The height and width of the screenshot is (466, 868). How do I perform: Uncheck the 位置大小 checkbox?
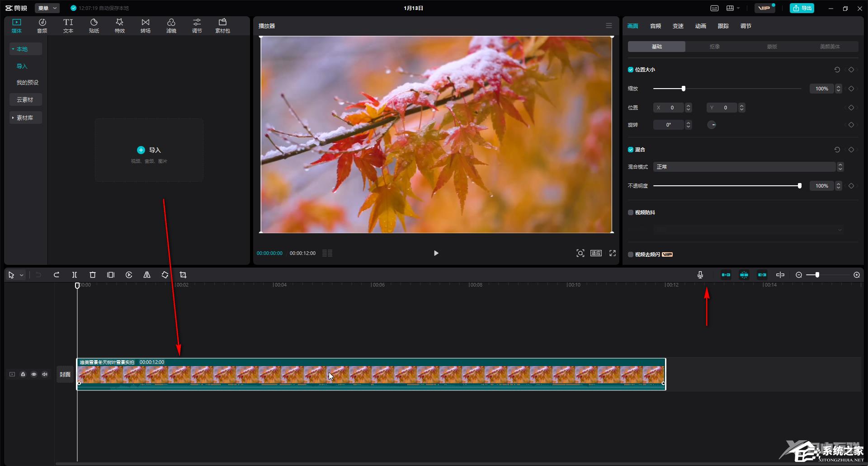(631, 70)
